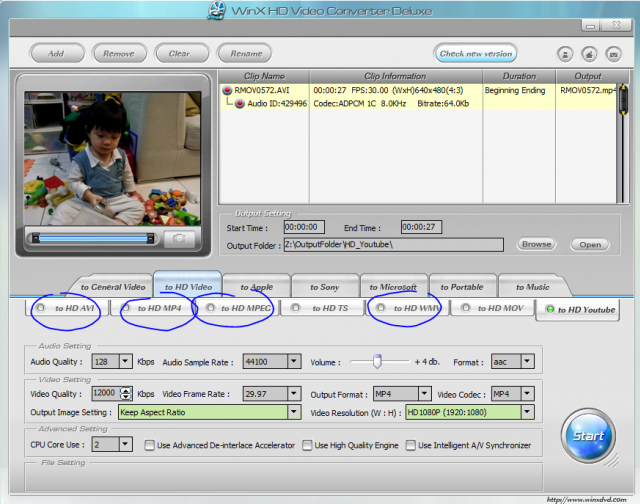Click the Start Time field
The height and width of the screenshot is (504, 640).
[304, 227]
